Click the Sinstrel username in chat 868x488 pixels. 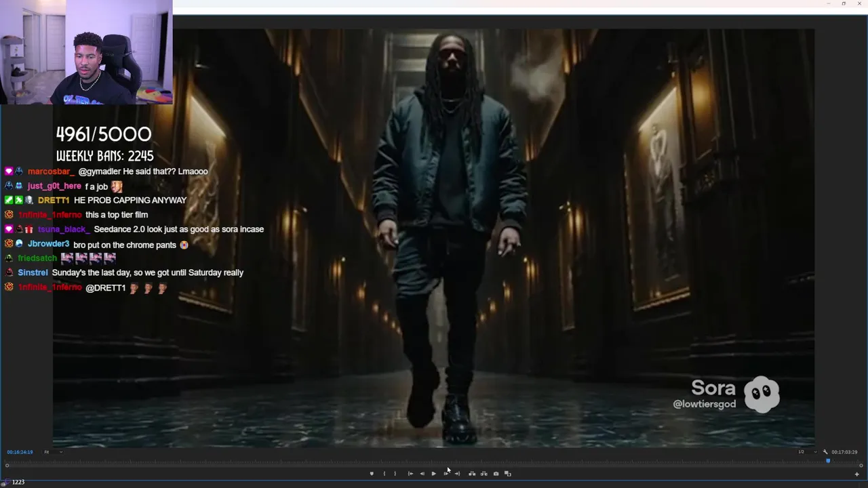click(33, 272)
